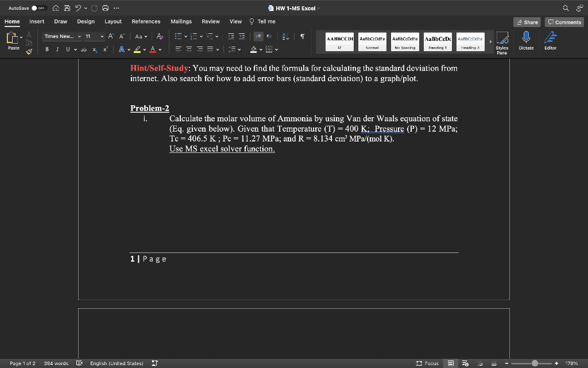Viewport: 588px width, 368px height.
Task: Justify the paragraph text
Action: [x=210, y=49]
